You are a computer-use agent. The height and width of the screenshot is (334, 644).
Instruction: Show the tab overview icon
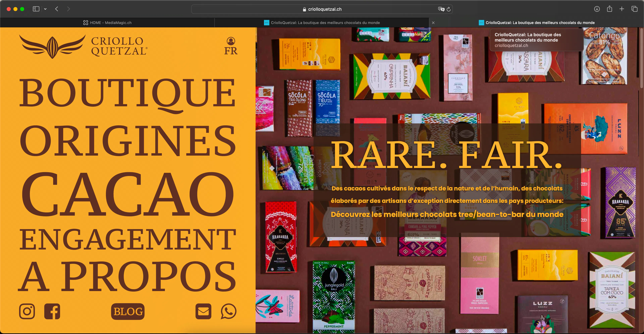click(634, 9)
